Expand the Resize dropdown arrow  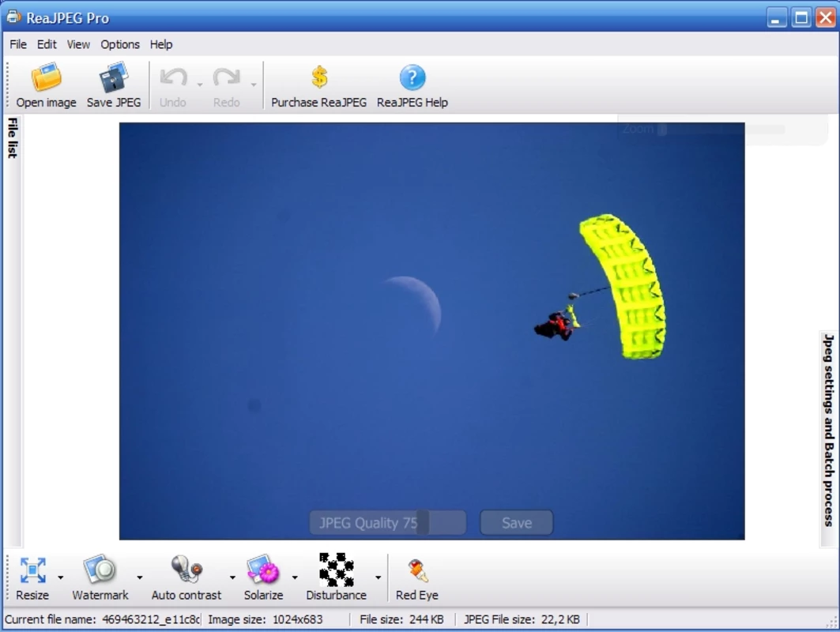[x=60, y=577]
